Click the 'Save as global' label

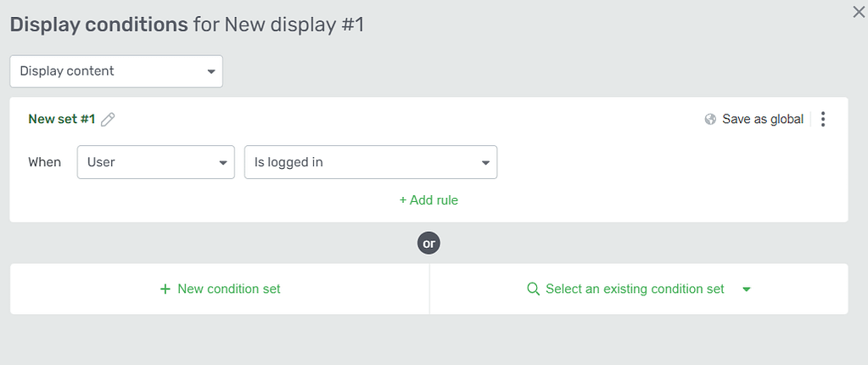tap(762, 120)
